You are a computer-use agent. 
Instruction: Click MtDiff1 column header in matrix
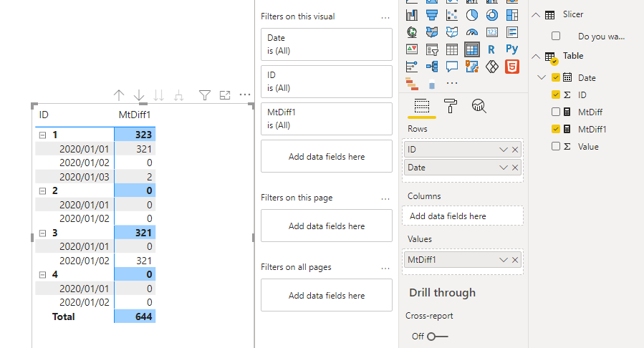click(135, 115)
